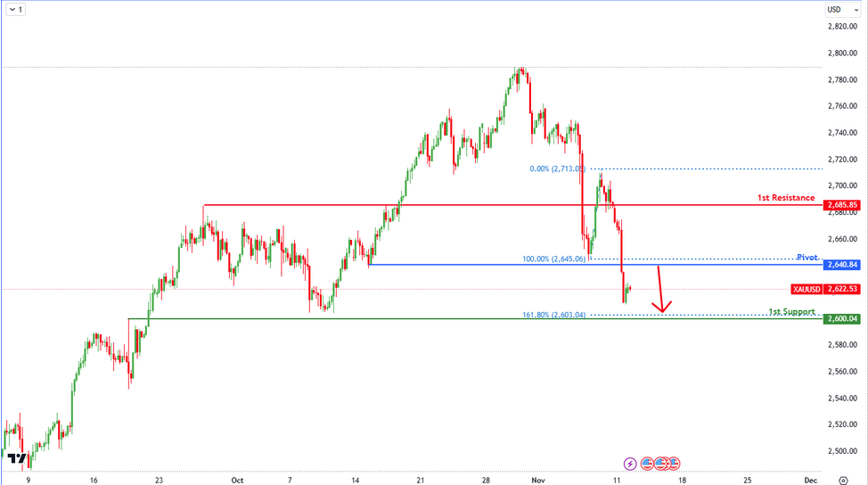
Task: Click the 2,800.00 price axis label
Action: tap(842, 53)
